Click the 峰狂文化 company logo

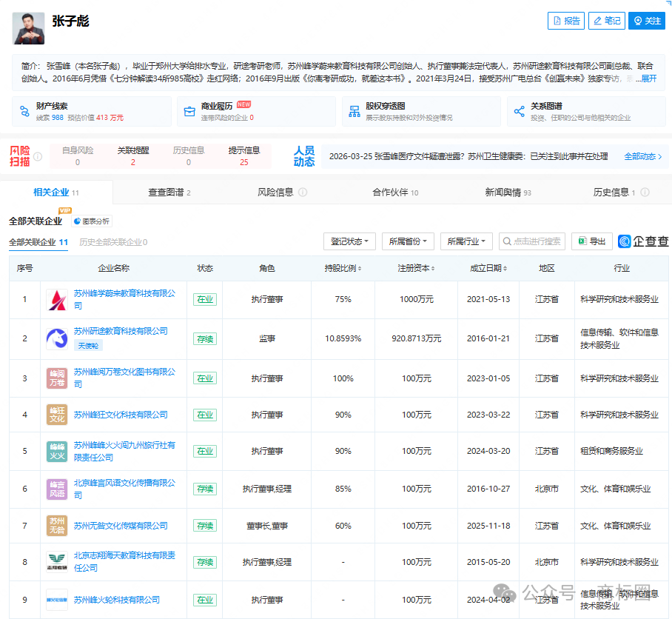point(57,415)
